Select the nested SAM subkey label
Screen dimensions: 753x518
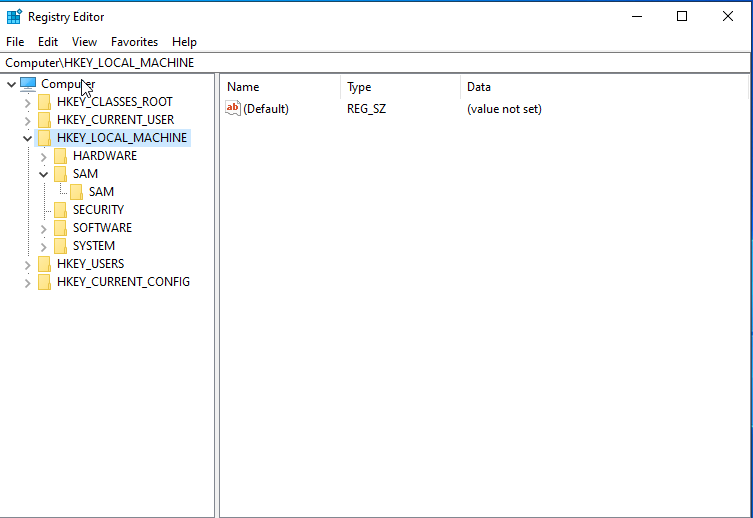[101, 192]
